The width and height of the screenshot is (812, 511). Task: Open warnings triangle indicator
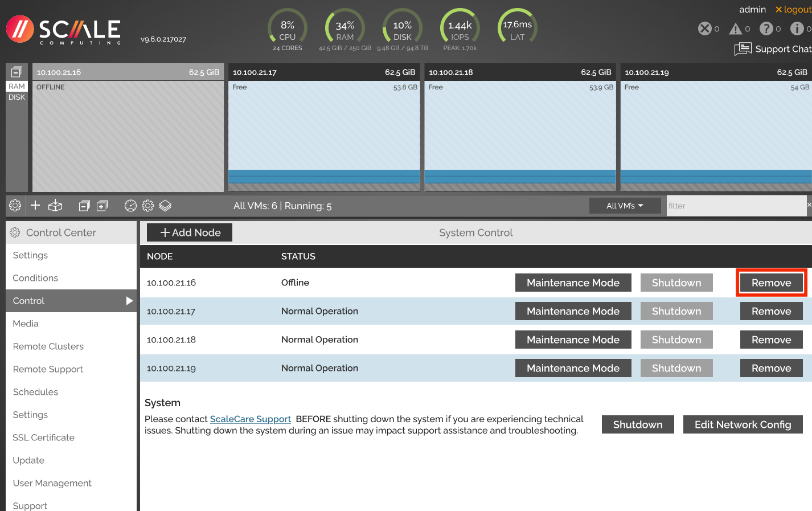[736, 28]
